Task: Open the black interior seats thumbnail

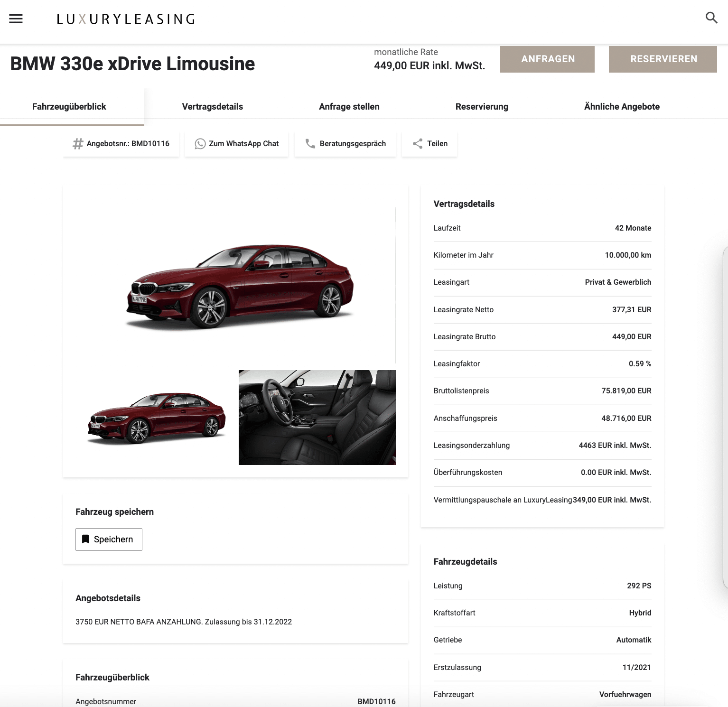Action: [317, 418]
